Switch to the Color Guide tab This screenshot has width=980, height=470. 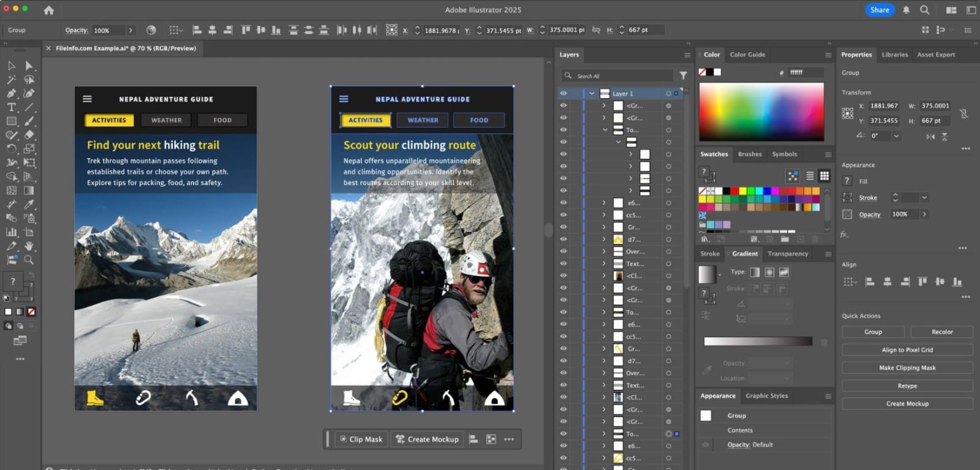[x=747, y=55]
